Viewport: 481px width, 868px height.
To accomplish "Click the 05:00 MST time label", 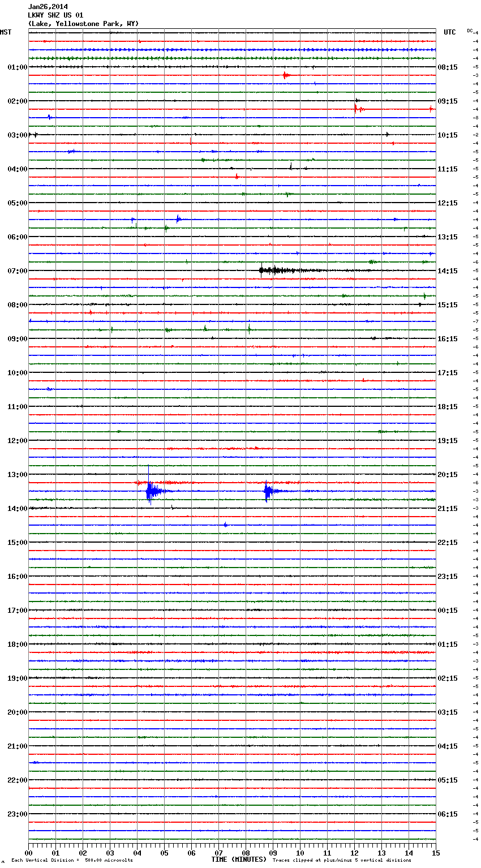I will pyautogui.click(x=17, y=203).
